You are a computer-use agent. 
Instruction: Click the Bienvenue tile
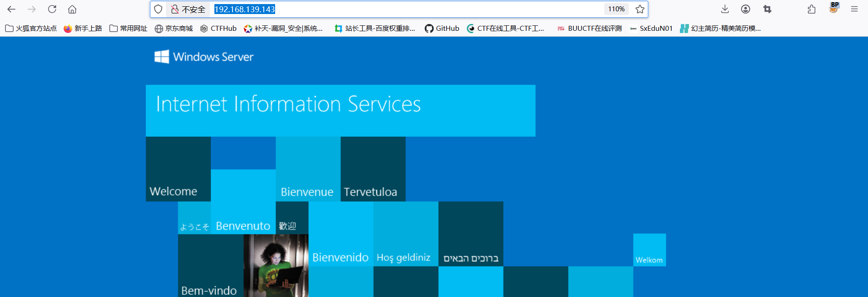308,169
